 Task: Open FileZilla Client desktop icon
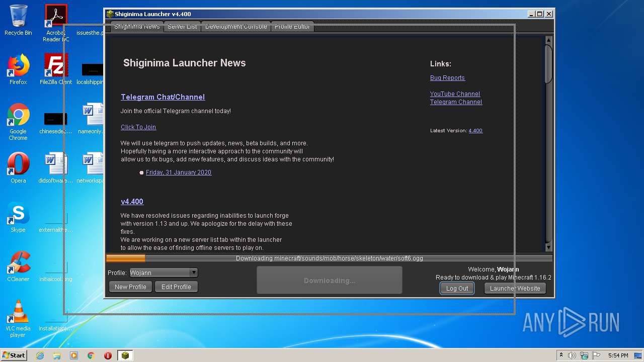[56, 69]
